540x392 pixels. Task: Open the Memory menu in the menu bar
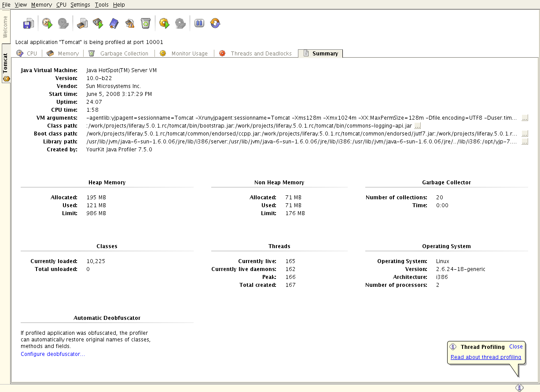click(x=41, y=4)
